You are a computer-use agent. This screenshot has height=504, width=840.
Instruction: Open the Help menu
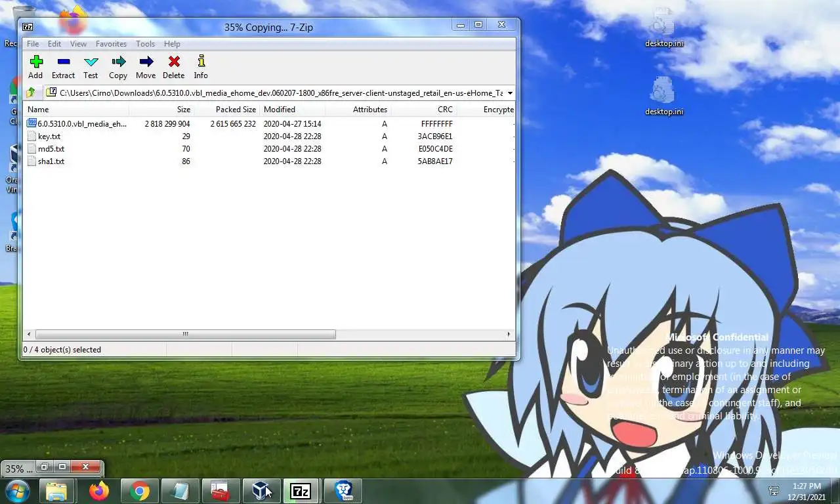[x=172, y=44]
